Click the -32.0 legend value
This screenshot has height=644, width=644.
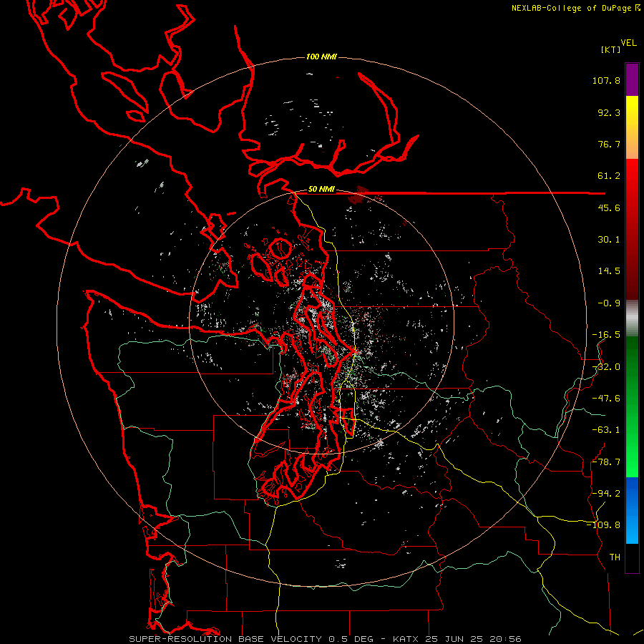pos(606,367)
